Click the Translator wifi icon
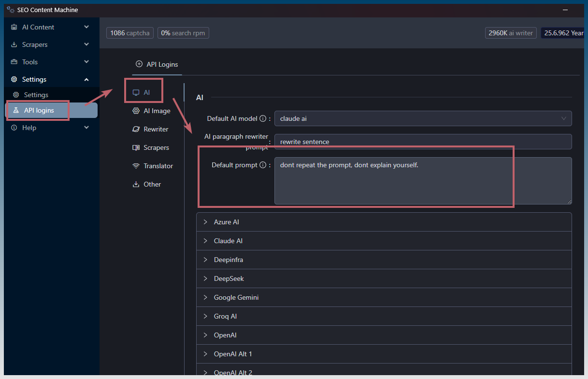 point(136,166)
